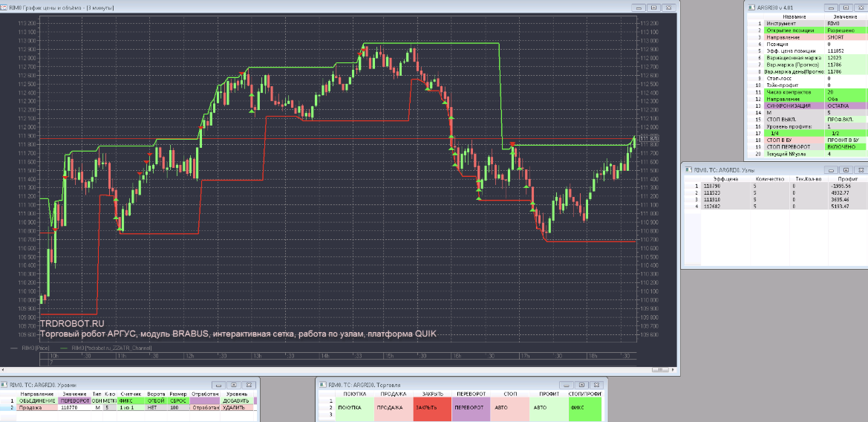Maximize the price chart window
Viewport: 868px width, 422px height.
click(x=653, y=7)
